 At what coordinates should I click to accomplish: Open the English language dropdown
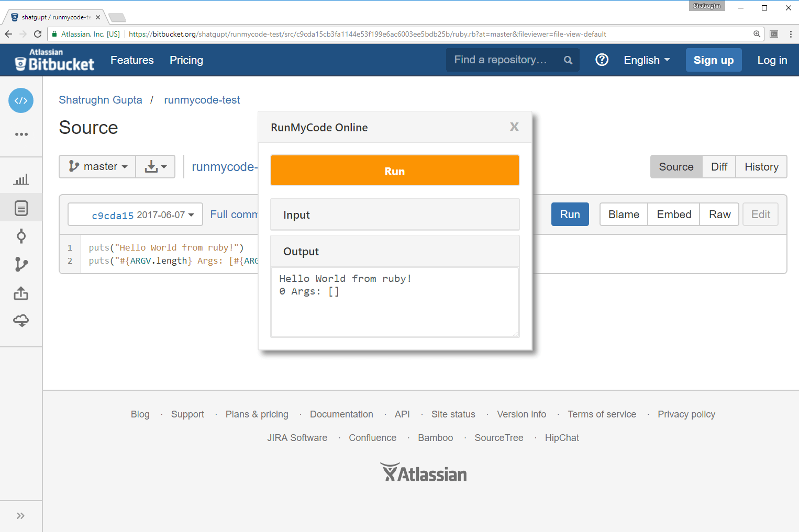(x=647, y=60)
